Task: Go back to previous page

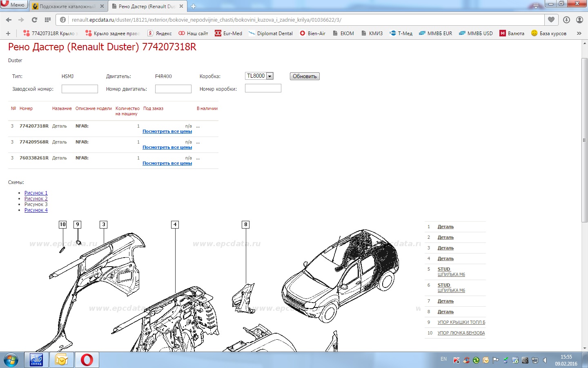Action: [x=9, y=20]
